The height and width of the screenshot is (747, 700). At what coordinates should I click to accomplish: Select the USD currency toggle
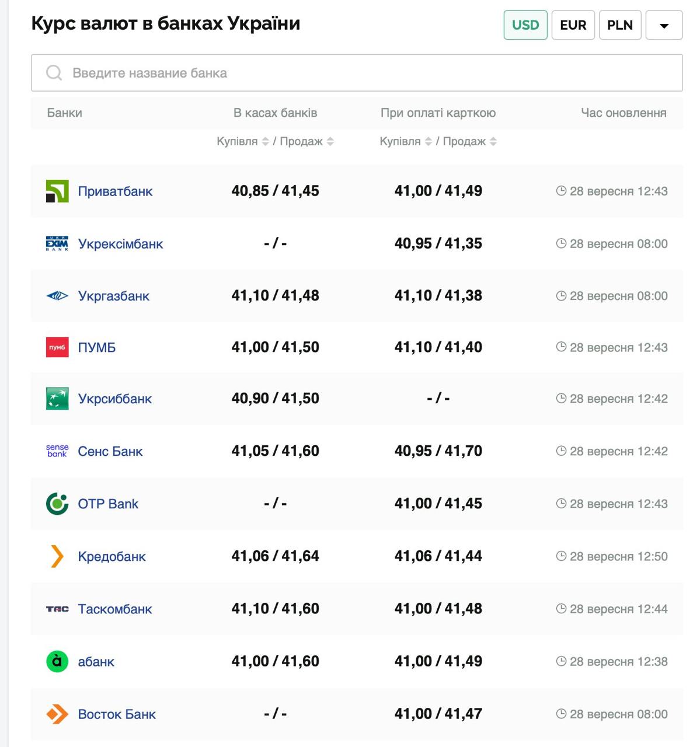coord(525,25)
